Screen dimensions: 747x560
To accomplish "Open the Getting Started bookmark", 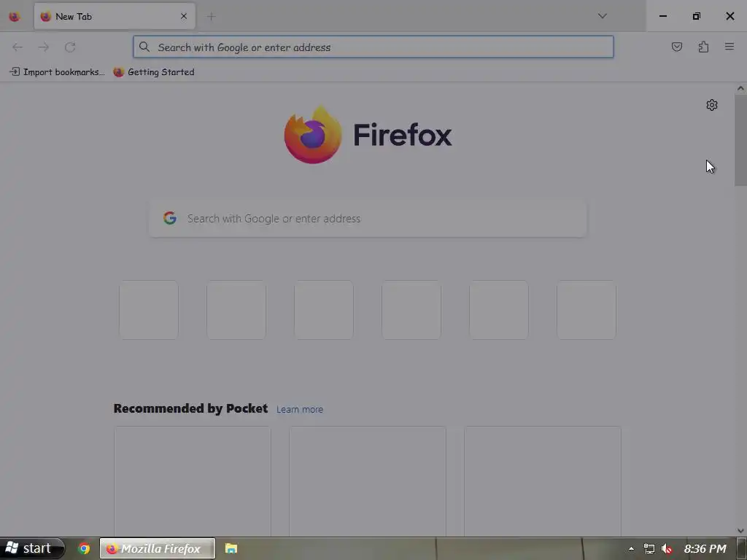I will (x=154, y=72).
